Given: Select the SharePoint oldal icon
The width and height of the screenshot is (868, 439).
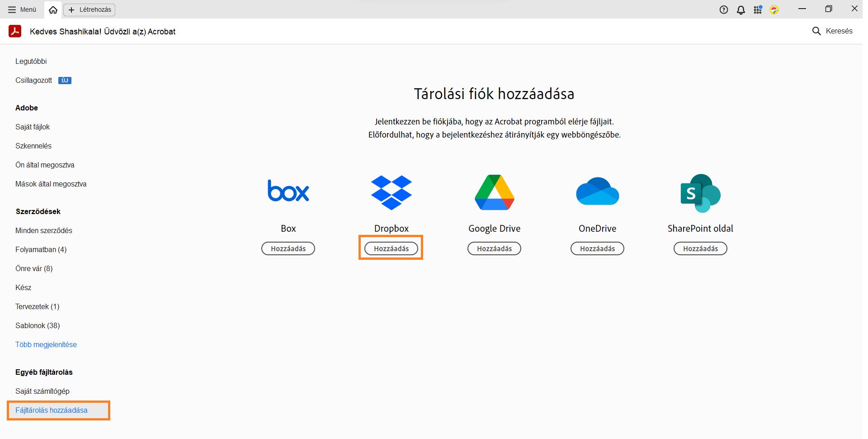Looking at the screenshot, I should pos(700,192).
